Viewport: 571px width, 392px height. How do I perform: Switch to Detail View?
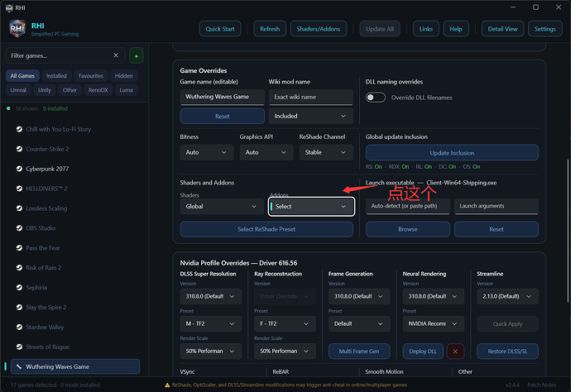pyautogui.click(x=502, y=29)
